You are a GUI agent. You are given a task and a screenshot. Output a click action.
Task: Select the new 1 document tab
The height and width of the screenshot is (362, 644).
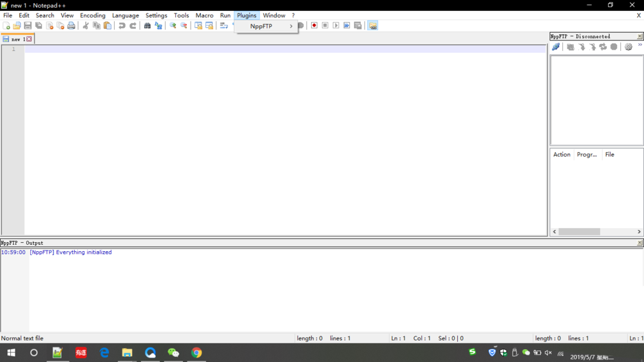tap(16, 39)
